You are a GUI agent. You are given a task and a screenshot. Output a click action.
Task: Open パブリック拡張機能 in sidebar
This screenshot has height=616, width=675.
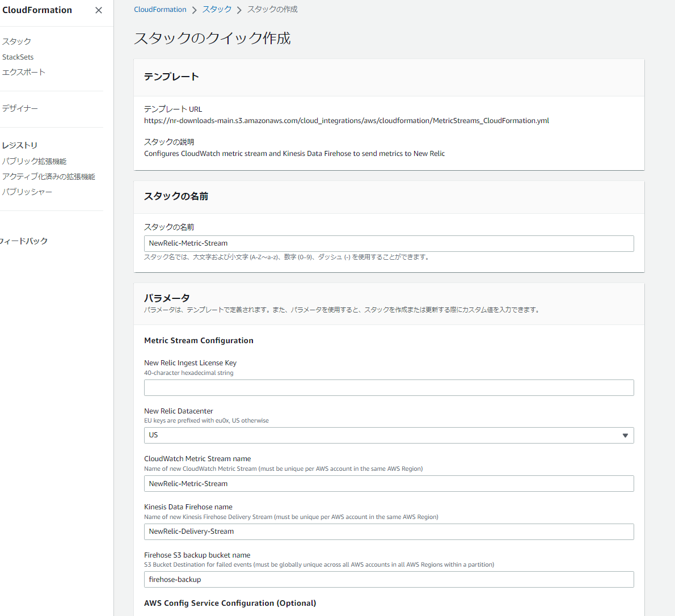35,162
